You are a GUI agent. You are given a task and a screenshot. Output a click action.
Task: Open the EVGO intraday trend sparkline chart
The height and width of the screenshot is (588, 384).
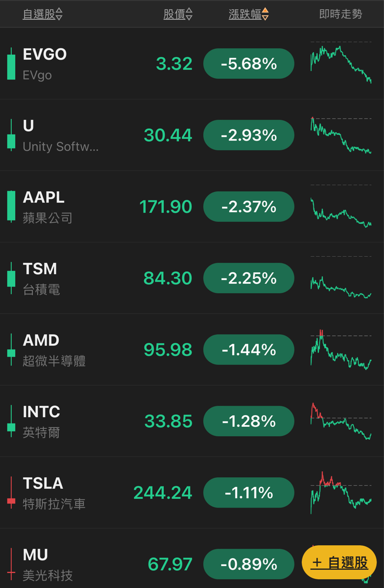pos(340,63)
